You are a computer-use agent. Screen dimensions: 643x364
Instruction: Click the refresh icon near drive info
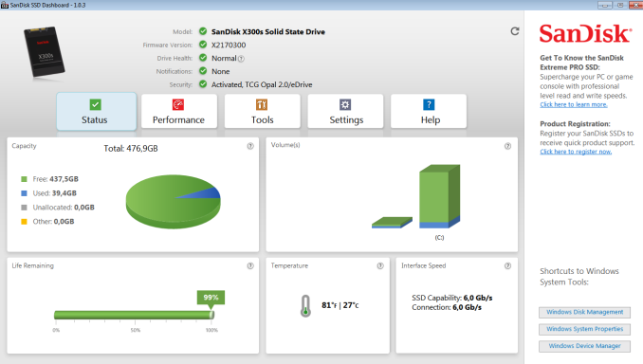click(x=515, y=31)
